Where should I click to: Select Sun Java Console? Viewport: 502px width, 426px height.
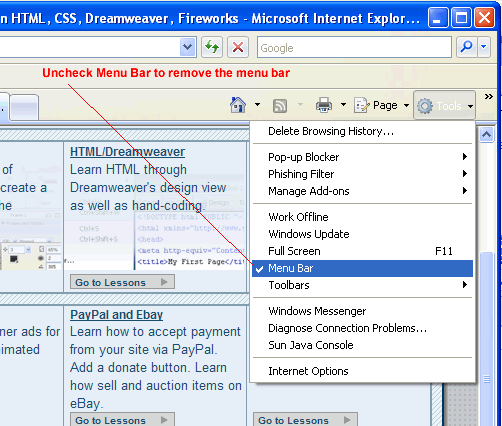(x=363, y=345)
